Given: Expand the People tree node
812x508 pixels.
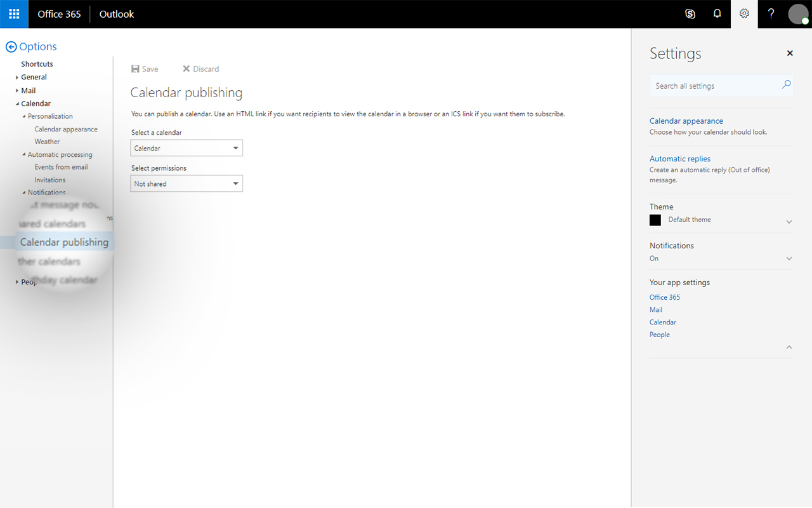Looking at the screenshot, I should click(17, 282).
